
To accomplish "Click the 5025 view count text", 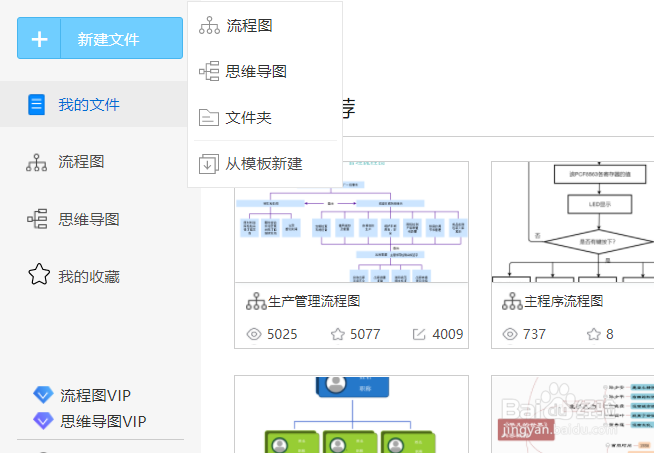I will pos(282,334).
